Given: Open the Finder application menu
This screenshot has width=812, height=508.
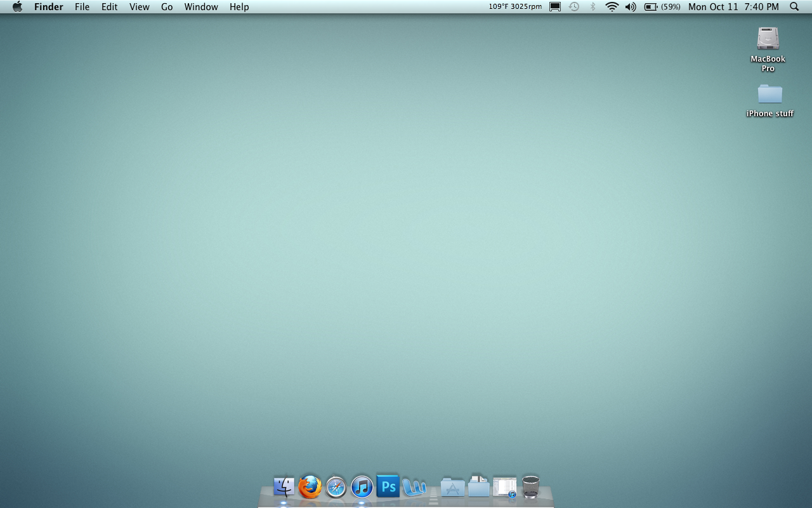Looking at the screenshot, I should [x=48, y=6].
